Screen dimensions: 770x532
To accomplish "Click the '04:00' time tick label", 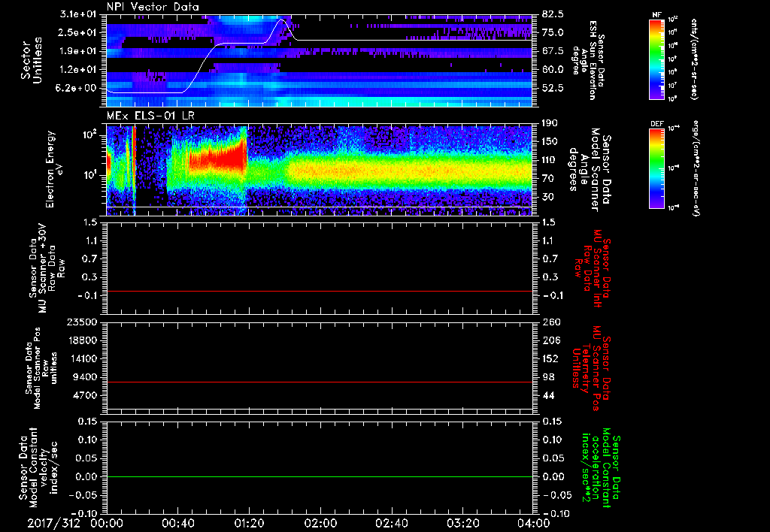I will click(x=533, y=523).
